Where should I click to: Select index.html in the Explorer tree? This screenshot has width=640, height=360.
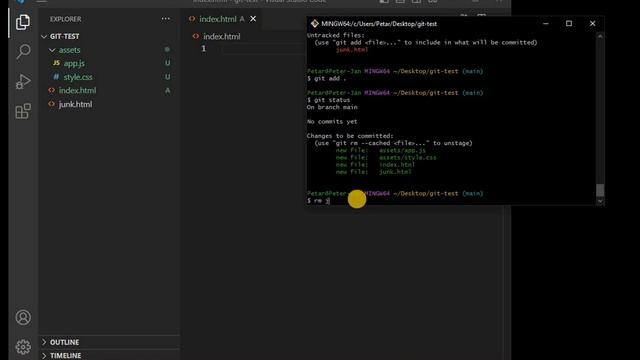78,90
